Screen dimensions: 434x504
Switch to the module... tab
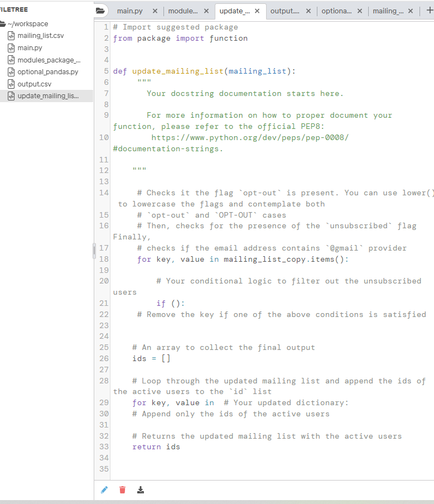pyautogui.click(x=183, y=11)
